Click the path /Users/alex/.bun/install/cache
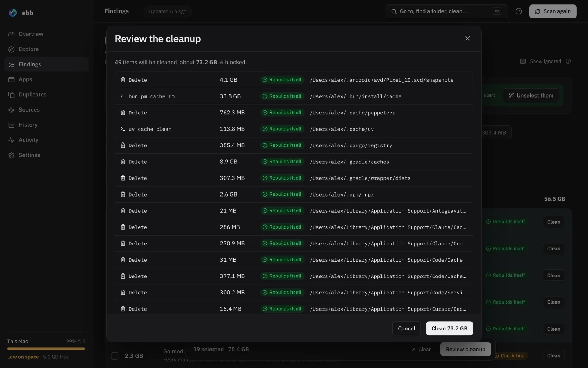This screenshot has height=368, width=588. 355,96
